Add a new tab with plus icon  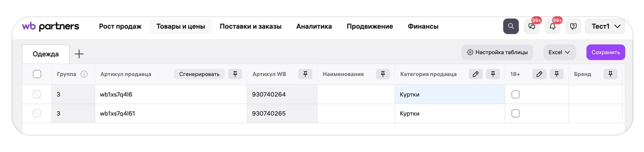tap(79, 54)
